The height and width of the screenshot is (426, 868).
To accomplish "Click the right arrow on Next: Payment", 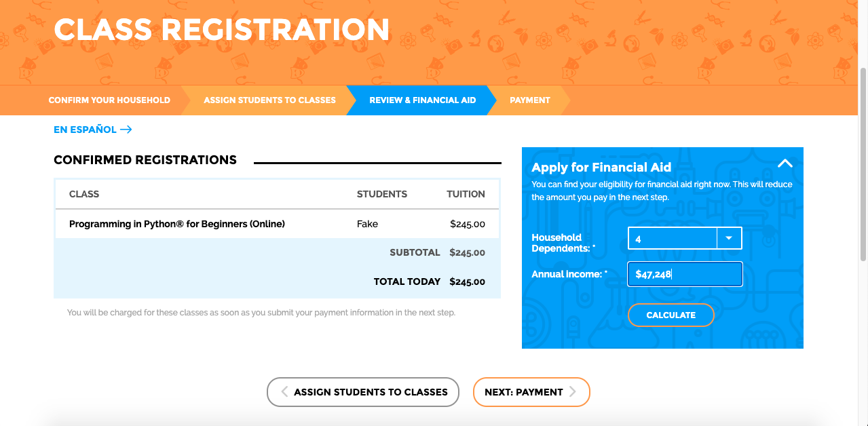I will (573, 392).
